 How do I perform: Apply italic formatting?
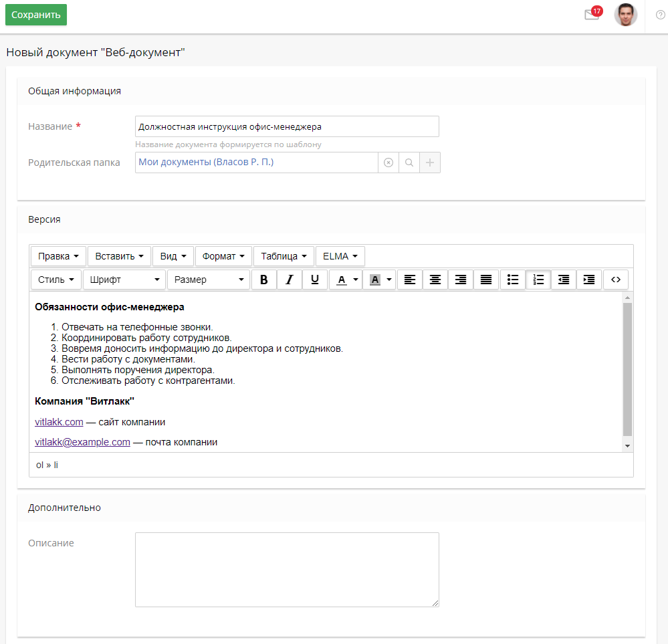point(289,280)
